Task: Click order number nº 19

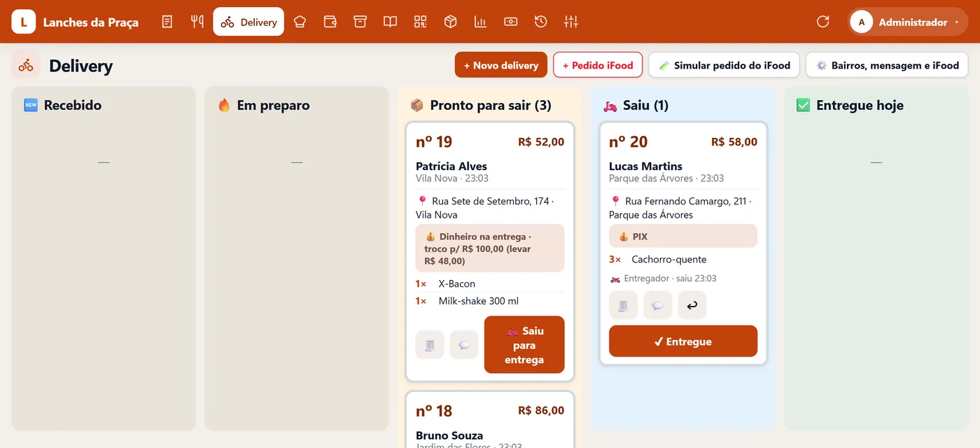Action: 434,142
